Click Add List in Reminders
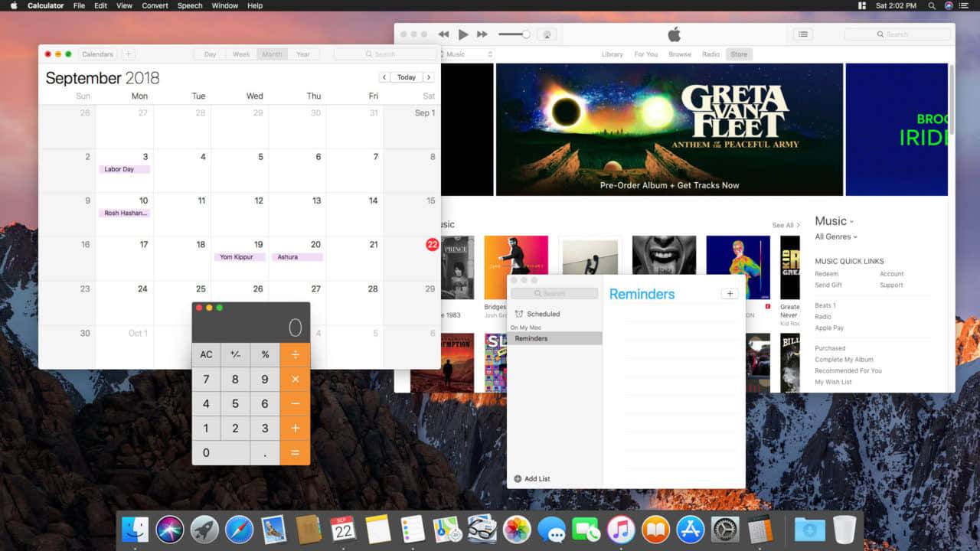Screen dimensions: 980x551 click(x=532, y=479)
